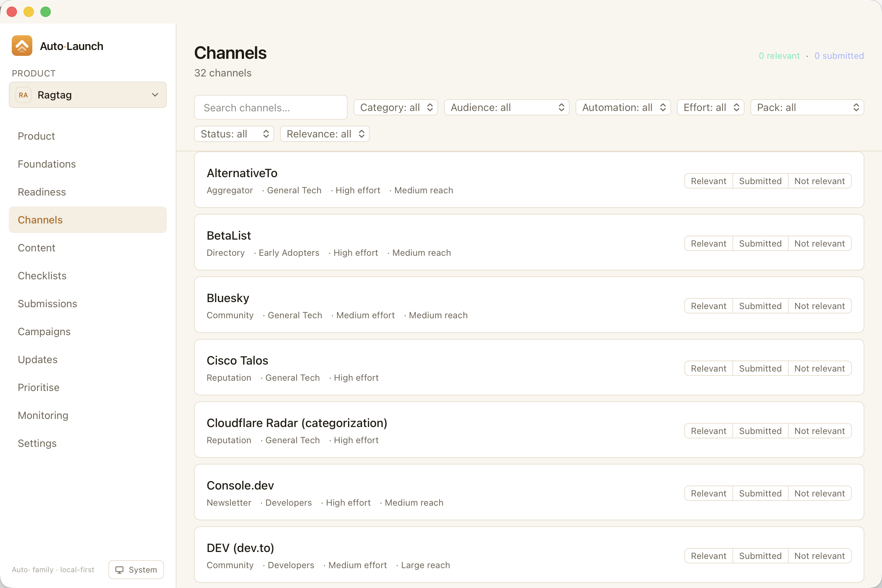Click the green macOS zoom button
Screen dimensions: 882x588
[x=45, y=12]
